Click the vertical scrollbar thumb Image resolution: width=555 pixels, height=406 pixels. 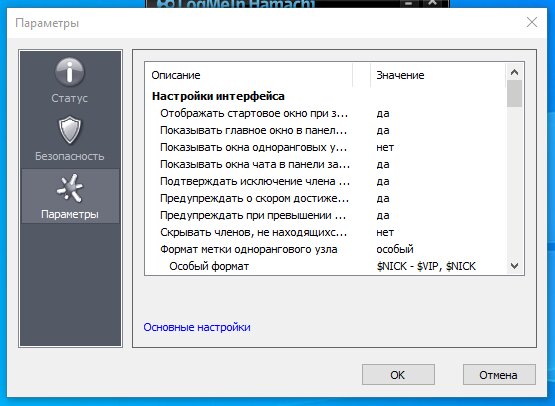514,94
